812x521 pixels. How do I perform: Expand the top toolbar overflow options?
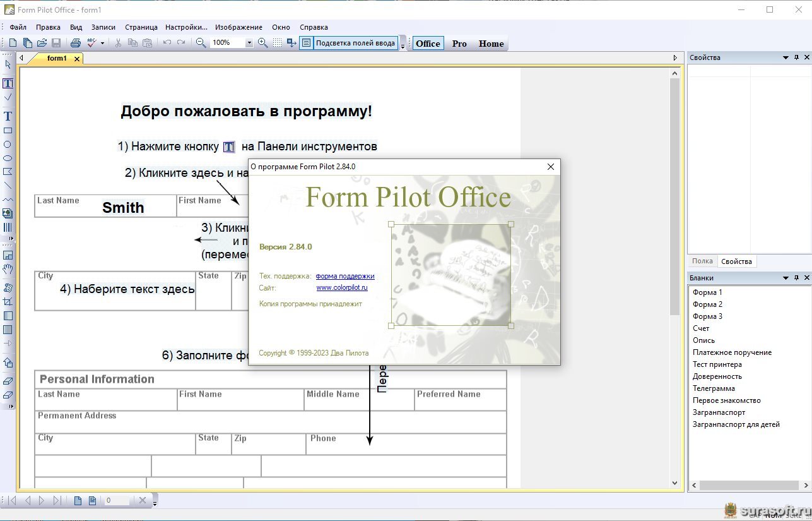[403, 45]
